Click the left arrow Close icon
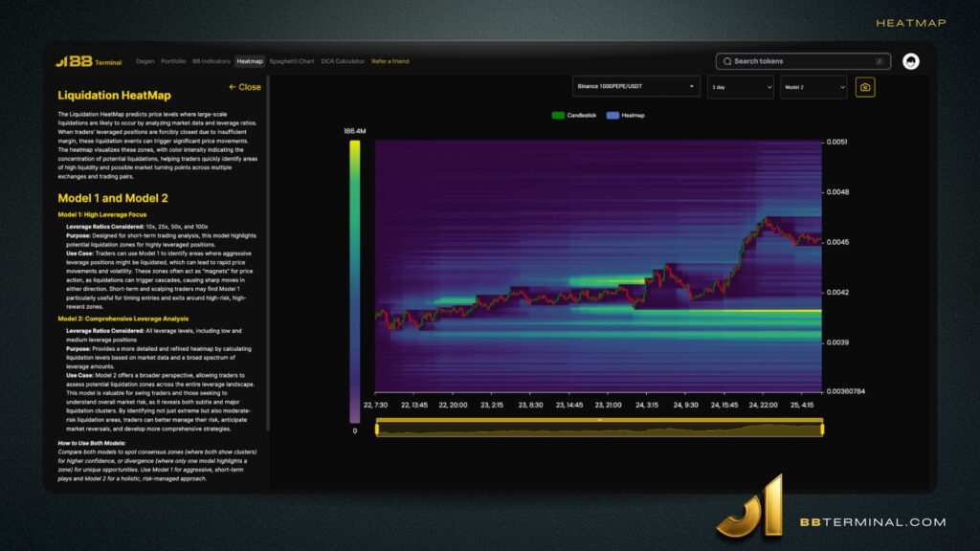 (233, 87)
